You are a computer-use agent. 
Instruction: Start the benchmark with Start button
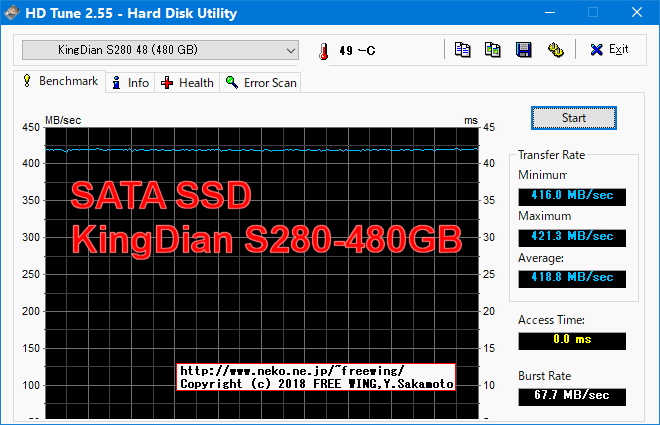tap(574, 118)
